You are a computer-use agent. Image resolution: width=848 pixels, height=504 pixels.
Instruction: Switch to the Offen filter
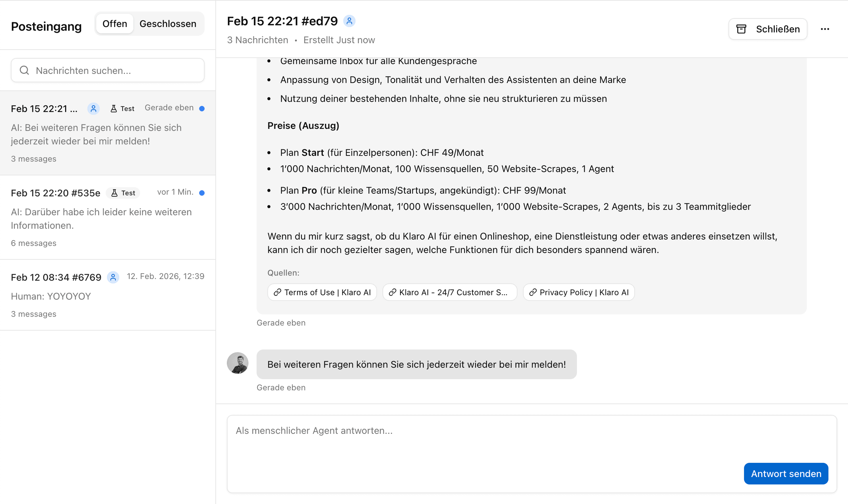[x=115, y=23]
